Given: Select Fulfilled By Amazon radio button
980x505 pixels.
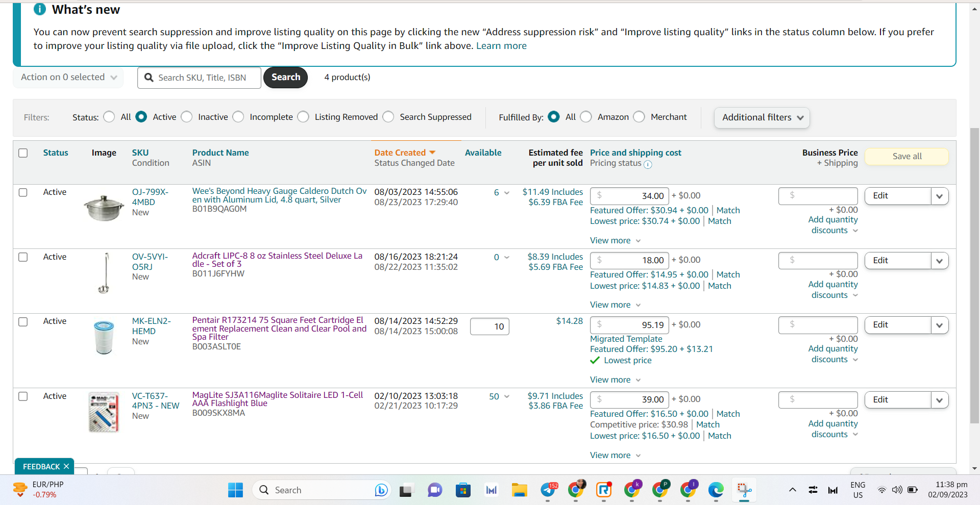Looking at the screenshot, I should click(586, 117).
